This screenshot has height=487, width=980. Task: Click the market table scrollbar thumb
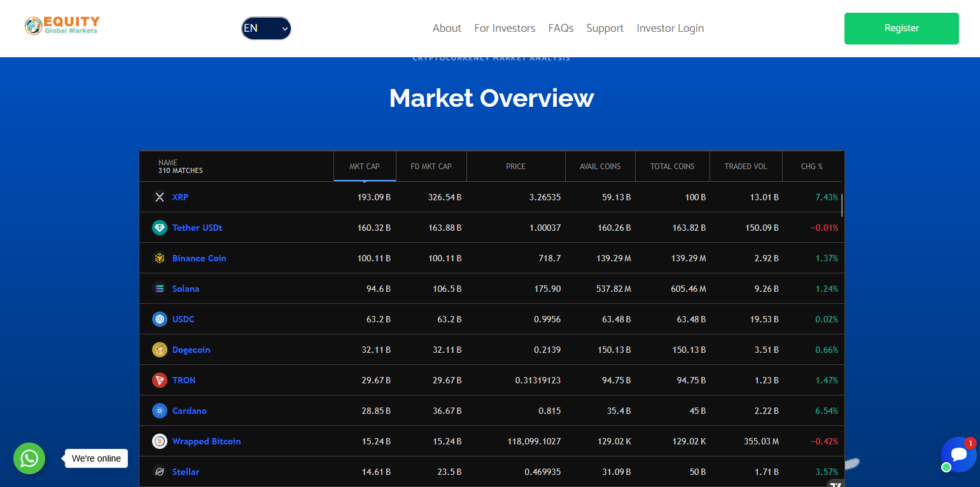pos(842,205)
